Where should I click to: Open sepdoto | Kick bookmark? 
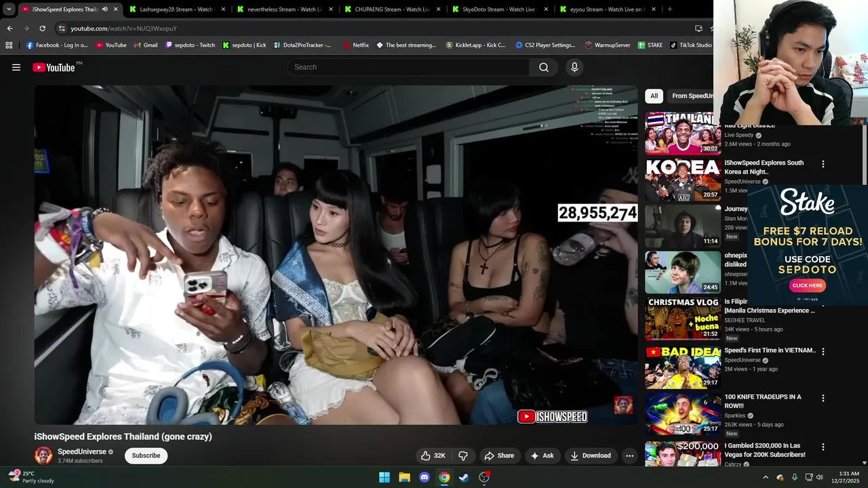(245, 45)
